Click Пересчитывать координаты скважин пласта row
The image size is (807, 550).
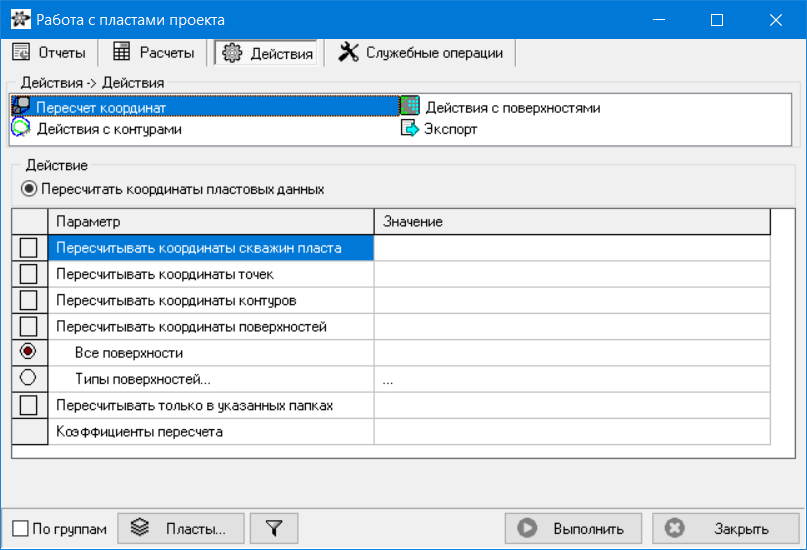210,248
